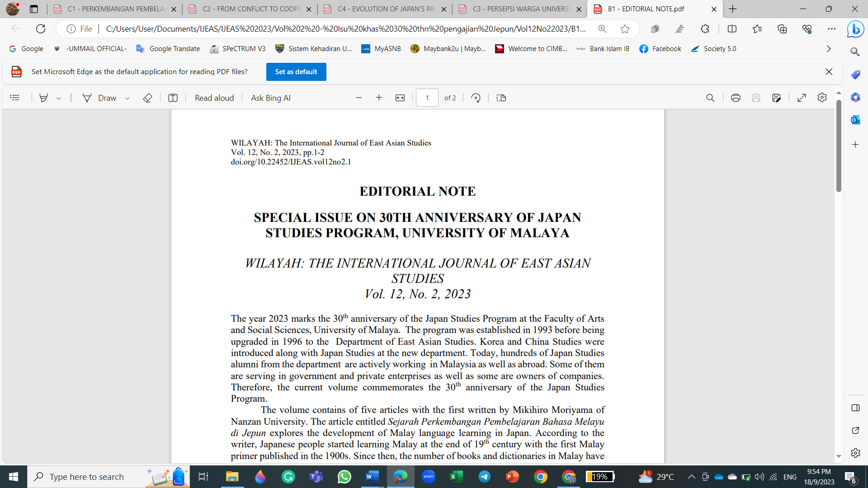
Task: Select the Draw tool
Action: [99, 98]
